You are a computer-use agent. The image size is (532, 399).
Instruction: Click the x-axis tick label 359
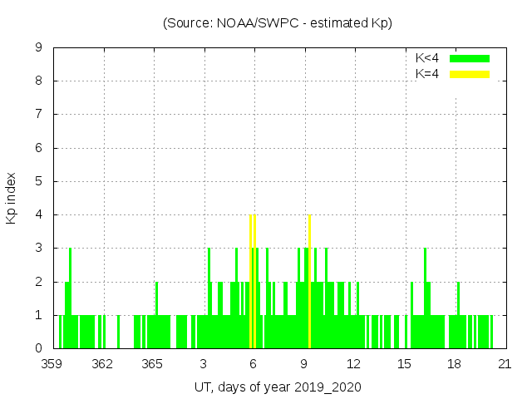(52, 364)
